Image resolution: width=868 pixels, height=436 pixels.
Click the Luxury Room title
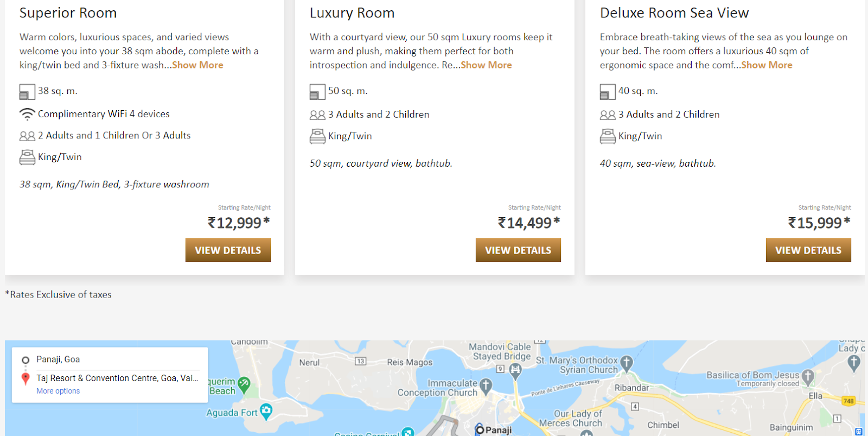click(352, 13)
